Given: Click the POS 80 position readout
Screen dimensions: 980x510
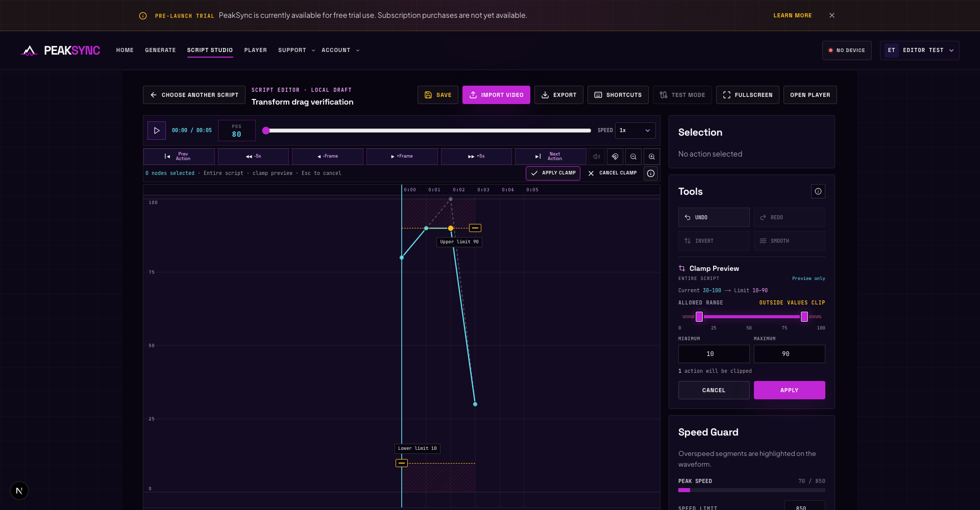Looking at the screenshot, I should [x=237, y=131].
